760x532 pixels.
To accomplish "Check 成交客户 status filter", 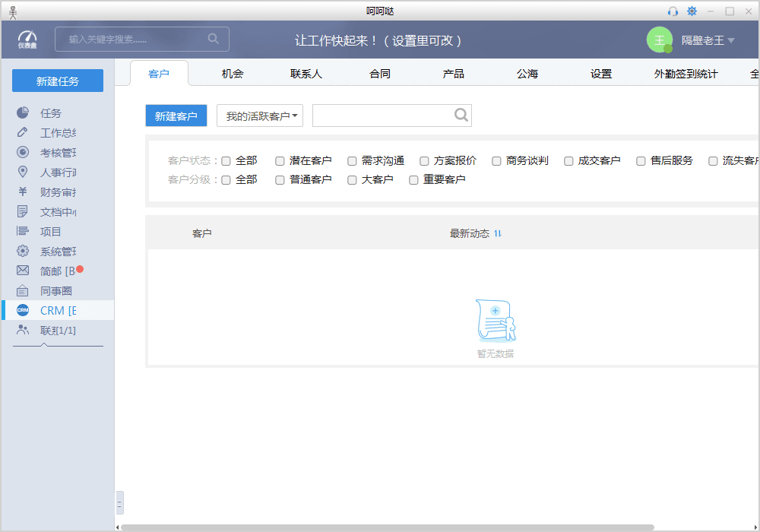I will [568, 161].
